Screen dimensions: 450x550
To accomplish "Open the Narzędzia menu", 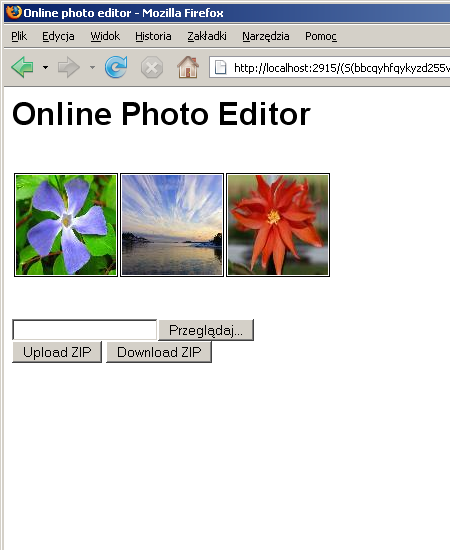I will (266, 36).
